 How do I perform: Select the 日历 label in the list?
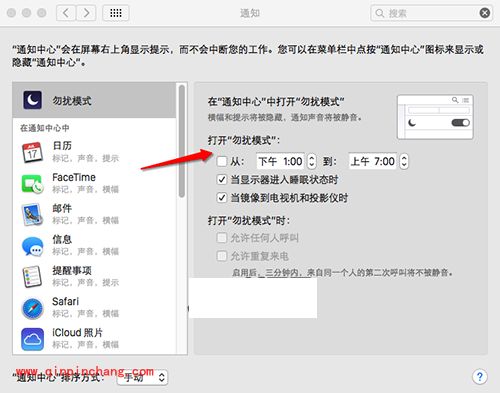pyautogui.click(x=62, y=146)
